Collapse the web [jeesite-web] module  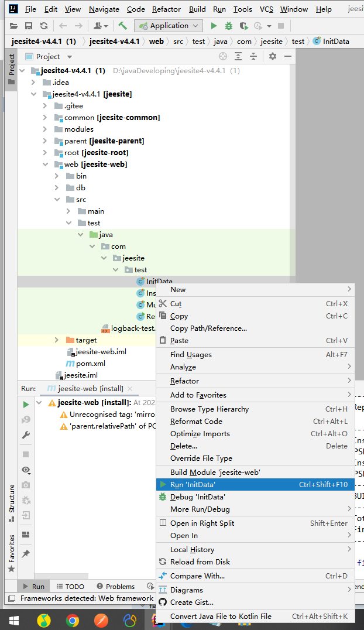coord(45,165)
